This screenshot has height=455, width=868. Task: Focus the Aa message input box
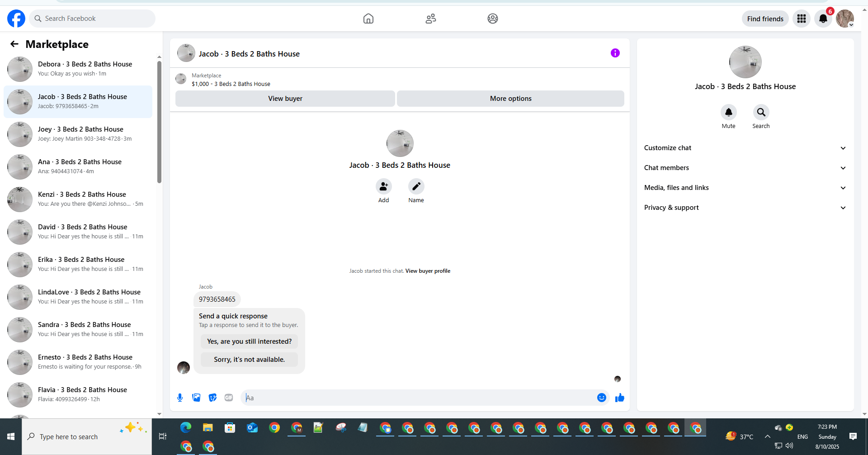click(x=419, y=398)
